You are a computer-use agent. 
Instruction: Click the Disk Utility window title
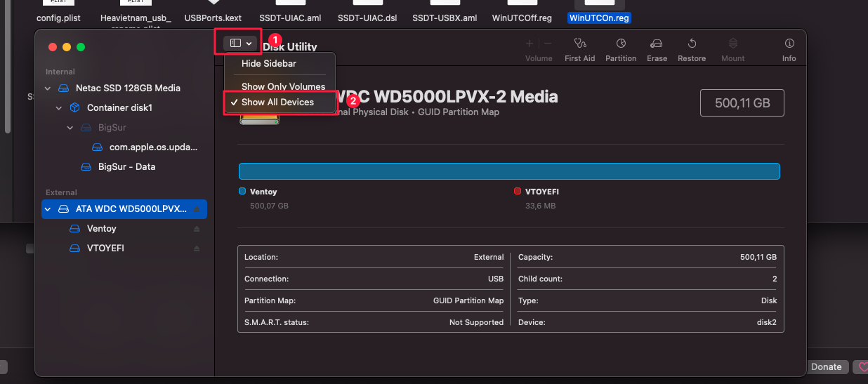(x=290, y=47)
